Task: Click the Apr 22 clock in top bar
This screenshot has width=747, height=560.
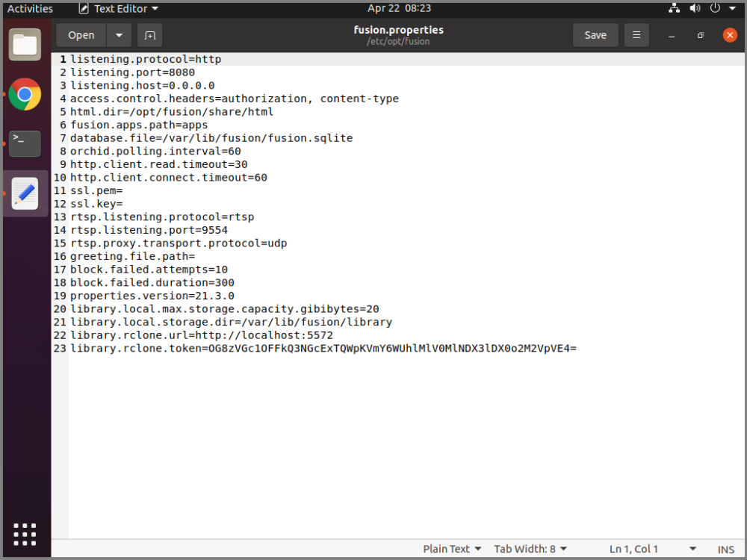Action: 397,8
